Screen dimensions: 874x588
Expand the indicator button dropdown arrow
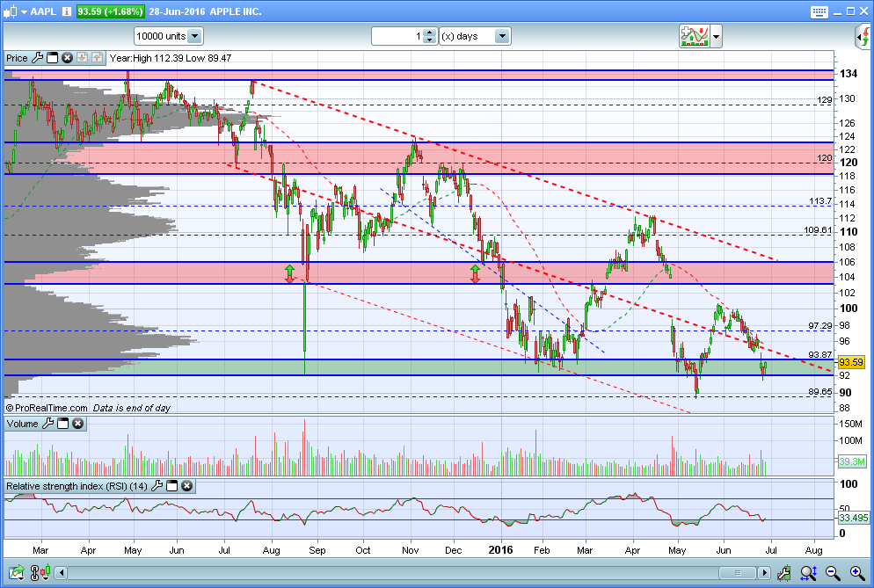(717, 37)
